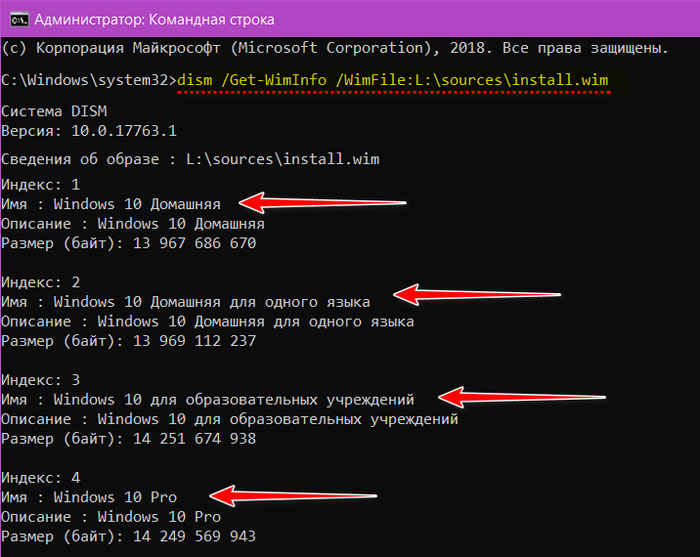Click 'Имя : Windows 10 Pro' line
This screenshot has width=700, height=557.
click(89, 497)
